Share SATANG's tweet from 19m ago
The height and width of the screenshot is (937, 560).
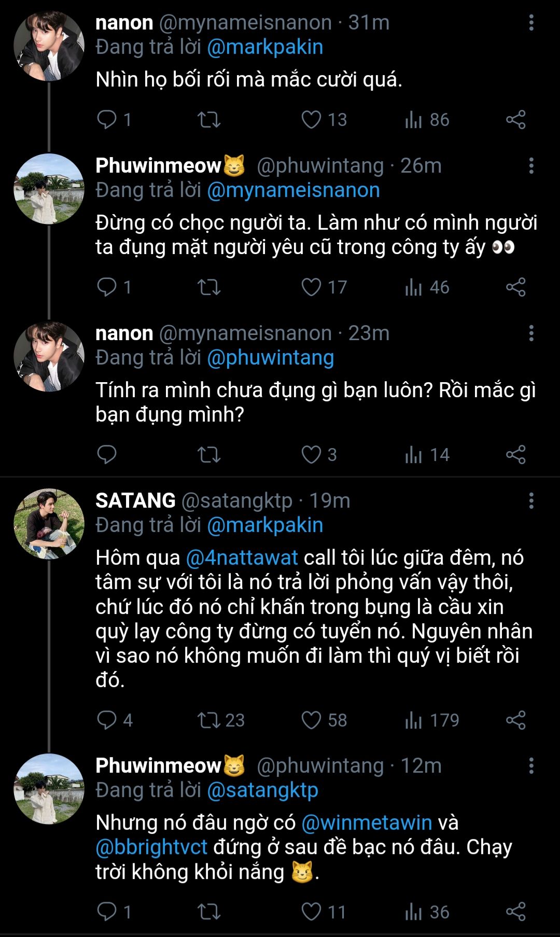coord(515,720)
